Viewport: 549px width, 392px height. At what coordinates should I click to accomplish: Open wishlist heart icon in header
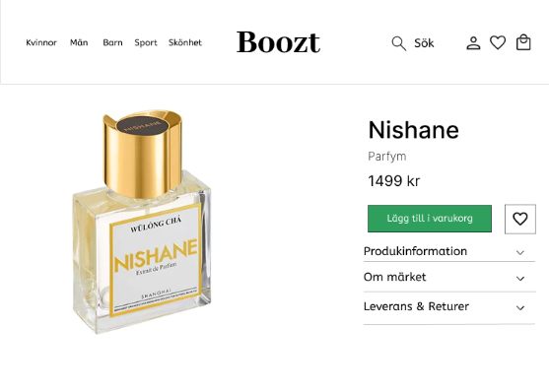coord(498,42)
